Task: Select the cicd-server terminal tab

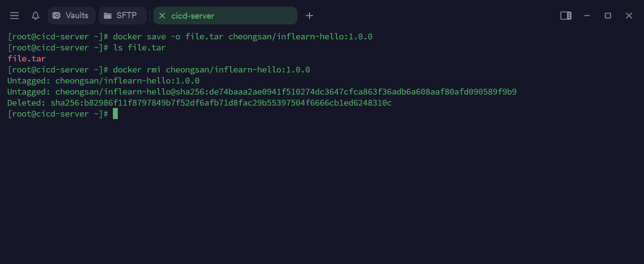Action: pos(226,16)
